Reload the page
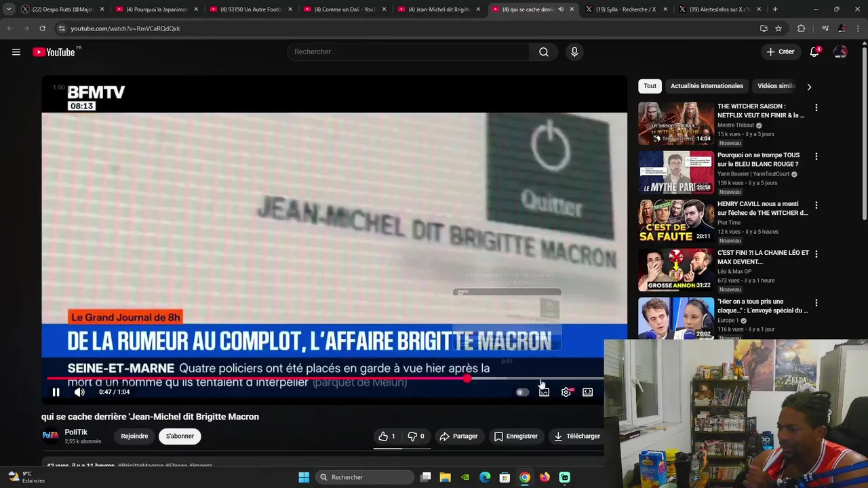This screenshot has width=868, height=488. click(x=42, y=28)
